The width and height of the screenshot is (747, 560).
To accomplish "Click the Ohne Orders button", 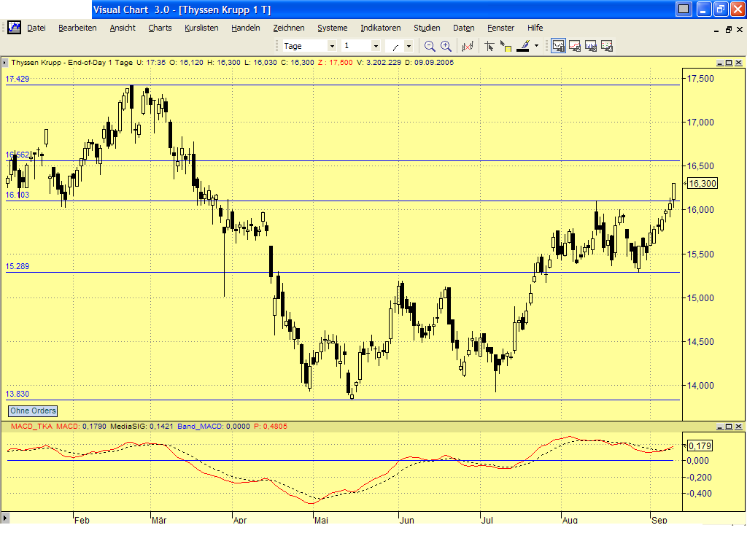I will pos(32,411).
